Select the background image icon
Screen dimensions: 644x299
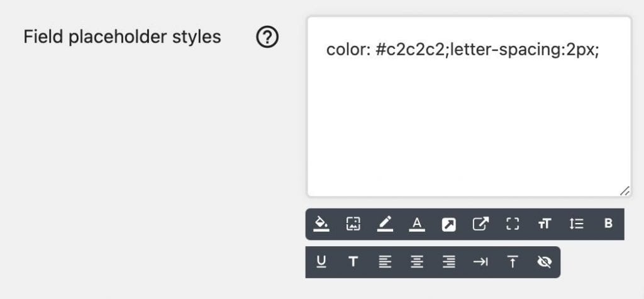tap(353, 224)
